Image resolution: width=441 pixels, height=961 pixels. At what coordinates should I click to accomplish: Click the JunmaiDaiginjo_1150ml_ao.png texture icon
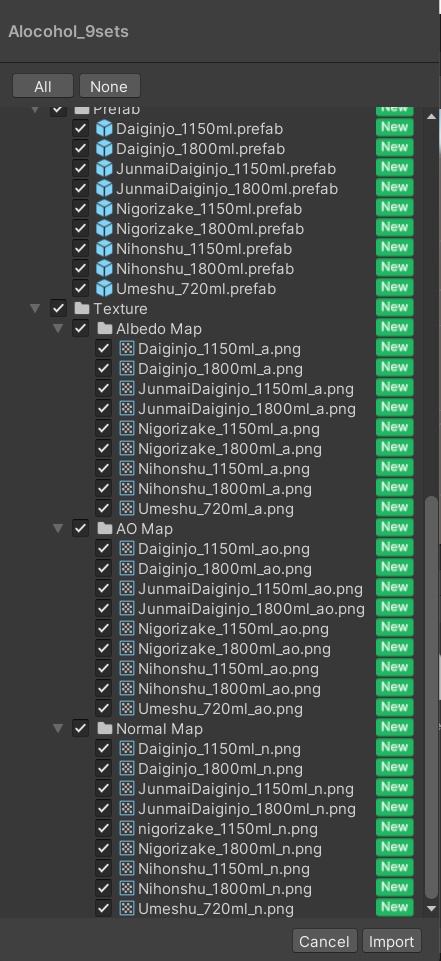pos(126,588)
